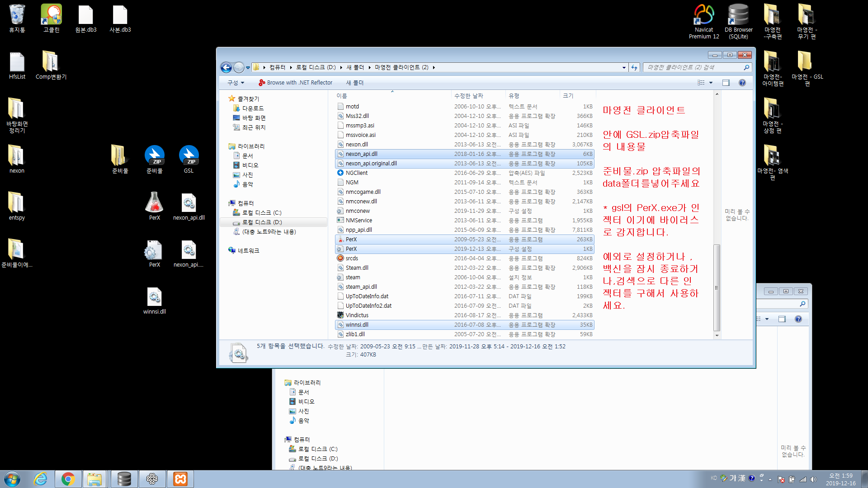Viewport: 868px width, 488px height.
Task: Select the PerX config file icon on desktop
Action: [154, 253]
